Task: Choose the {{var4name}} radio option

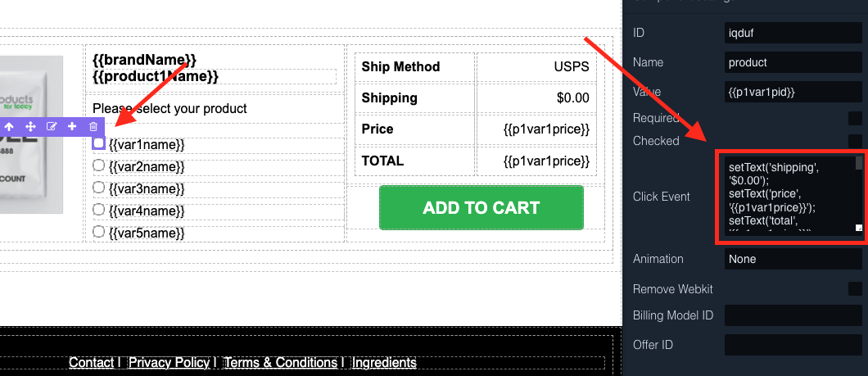Action: coord(99,210)
